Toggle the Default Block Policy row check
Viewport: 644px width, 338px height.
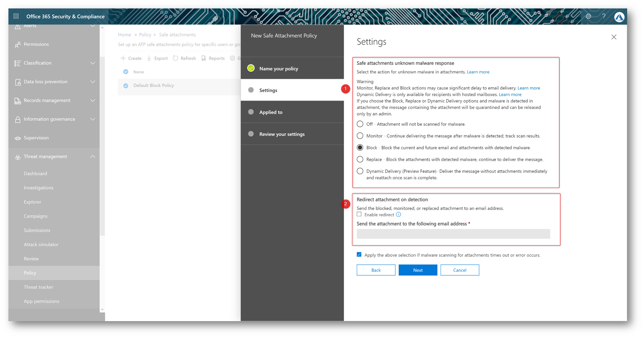coord(126,86)
